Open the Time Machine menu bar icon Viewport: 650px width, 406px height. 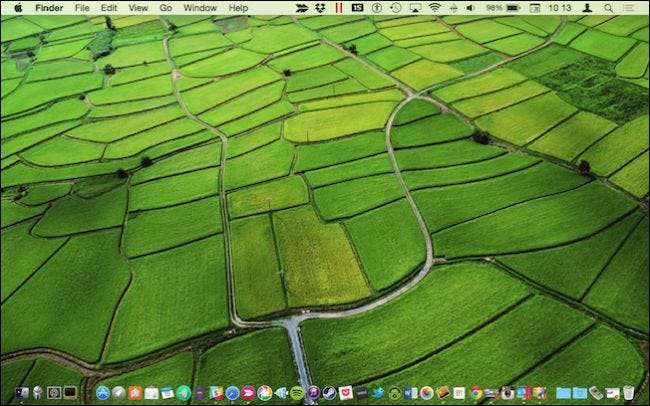click(x=396, y=7)
